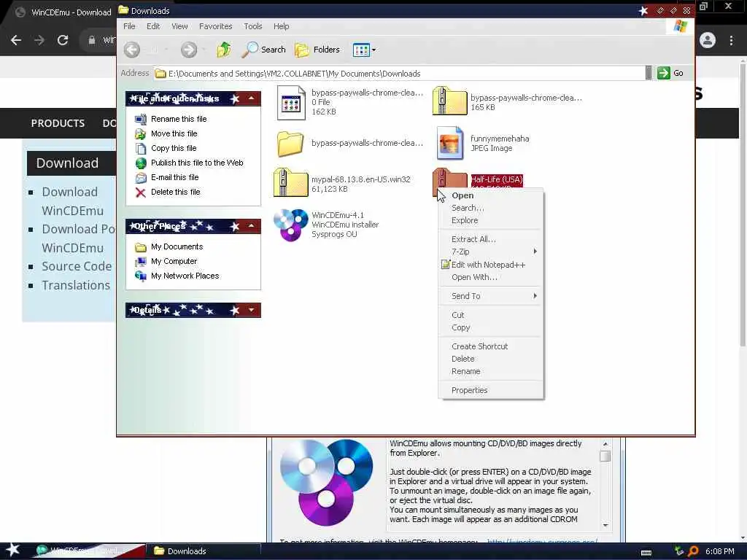Screen dimensions: 747x560
Task: Open the browser three-dot menu
Action: click(731, 41)
